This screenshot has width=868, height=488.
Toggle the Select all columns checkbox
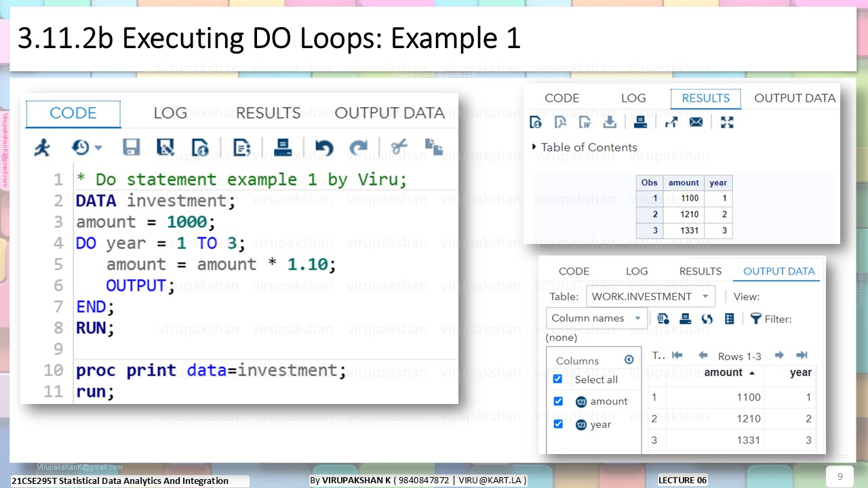tap(558, 379)
